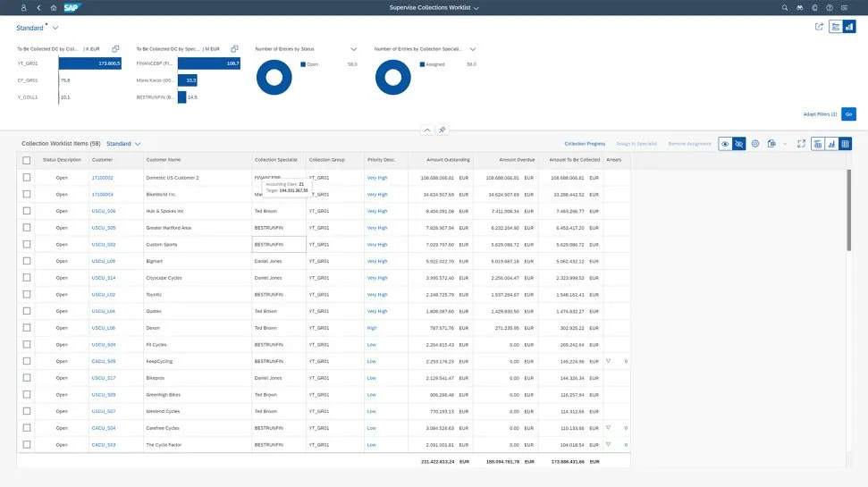Switch to chart-only view in table toolbar
This screenshot has height=487, width=868.
coord(831,143)
